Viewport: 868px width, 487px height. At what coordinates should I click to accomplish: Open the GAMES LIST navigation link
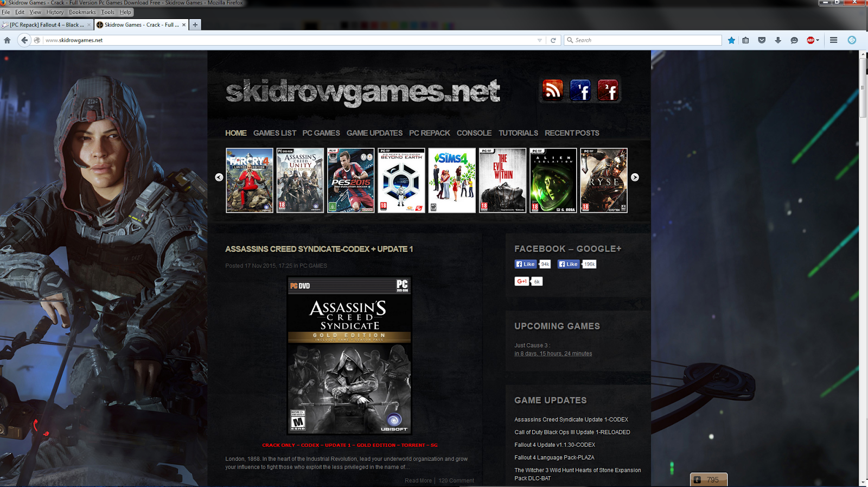[275, 133]
